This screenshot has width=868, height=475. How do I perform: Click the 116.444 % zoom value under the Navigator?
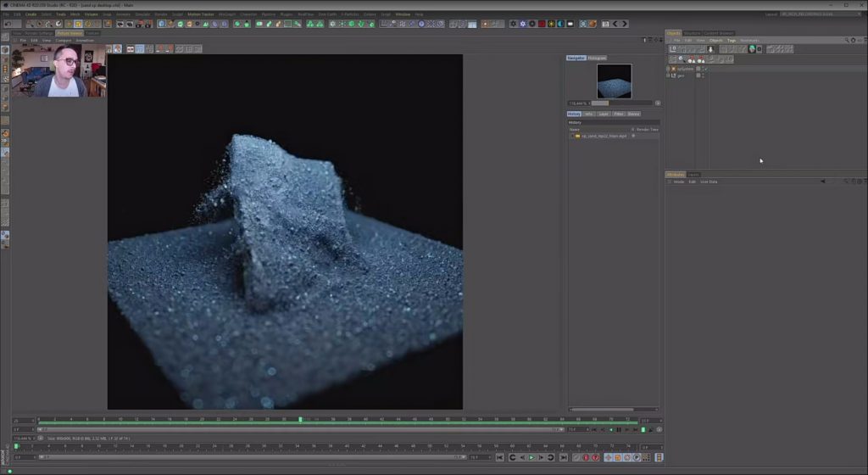[576, 103]
